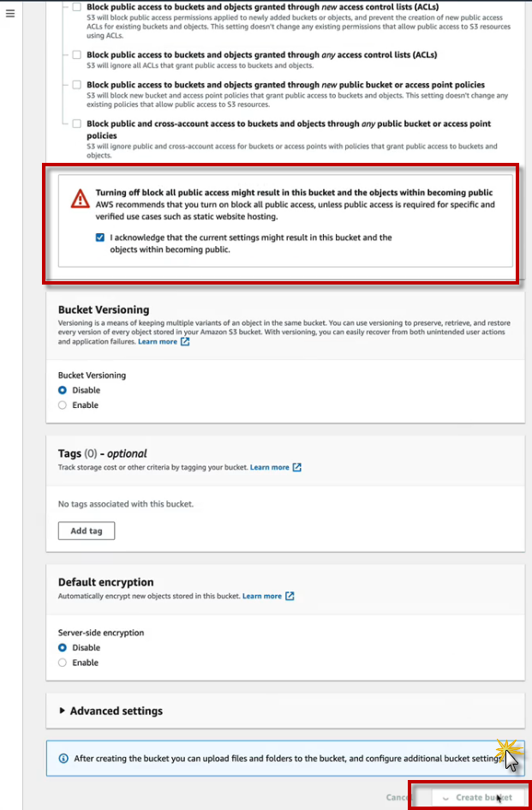Click the info icon in the blue banner
The width and height of the screenshot is (532, 810).
[x=63, y=759]
